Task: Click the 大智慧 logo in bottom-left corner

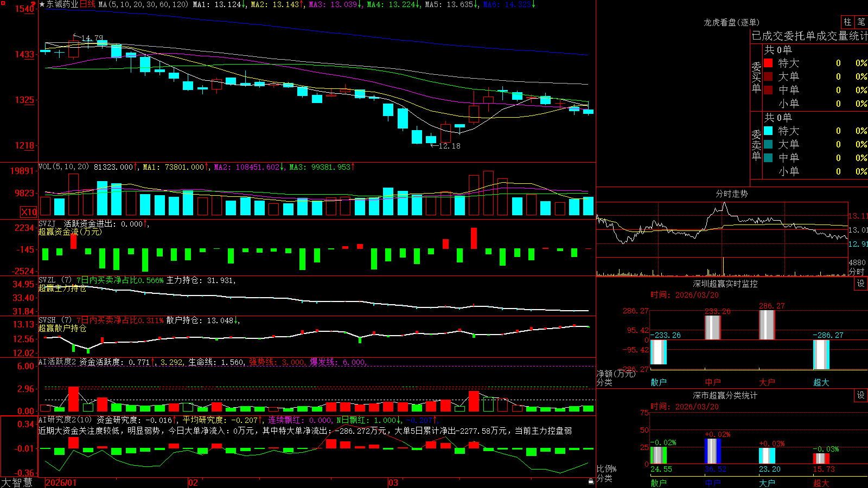Action: 17,482
